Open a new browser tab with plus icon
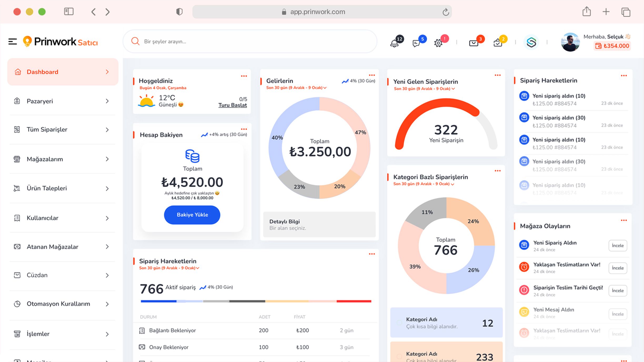The height and width of the screenshot is (362, 644). click(x=606, y=12)
